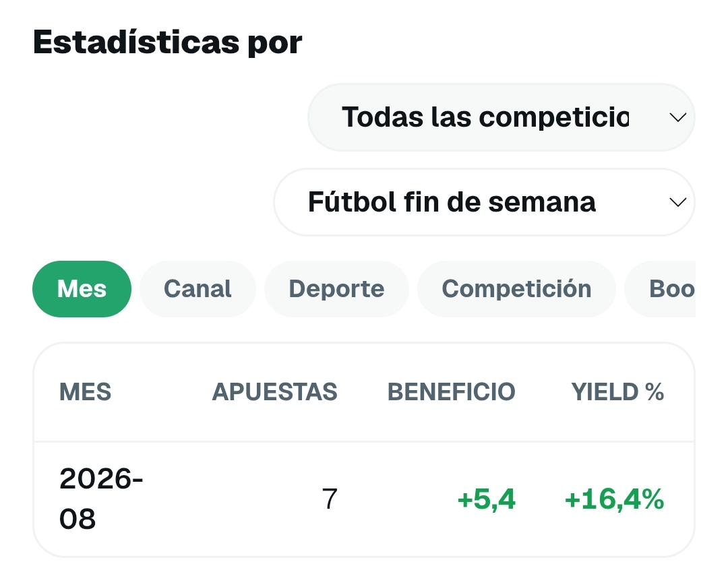Screen dimensions: 728x568
Task: Open the Fútbol fin de semana dropdown
Action: pos(484,202)
